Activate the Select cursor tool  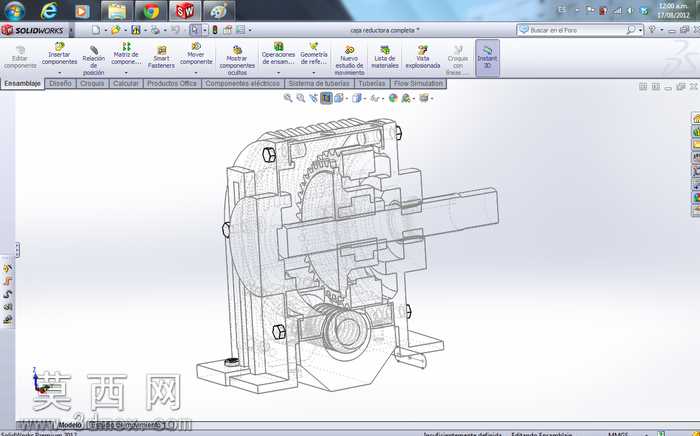(x=195, y=30)
